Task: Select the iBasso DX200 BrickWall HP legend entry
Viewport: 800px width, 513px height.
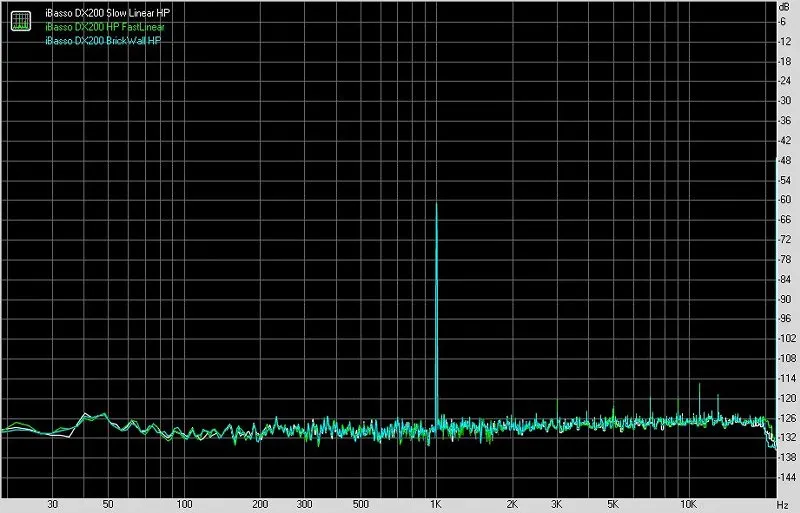Action: coord(103,41)
